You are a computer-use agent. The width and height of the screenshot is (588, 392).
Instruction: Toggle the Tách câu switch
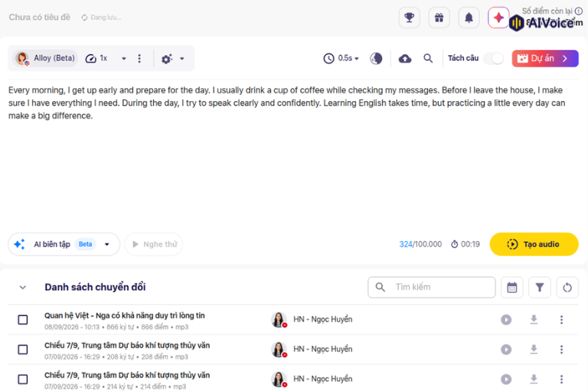click(x=494, y=58)
